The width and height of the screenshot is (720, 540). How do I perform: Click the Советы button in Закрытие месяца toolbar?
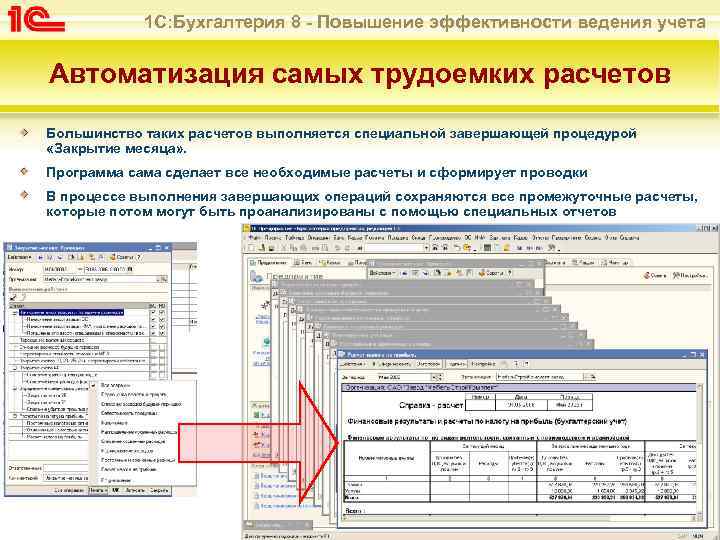point(122,257)
